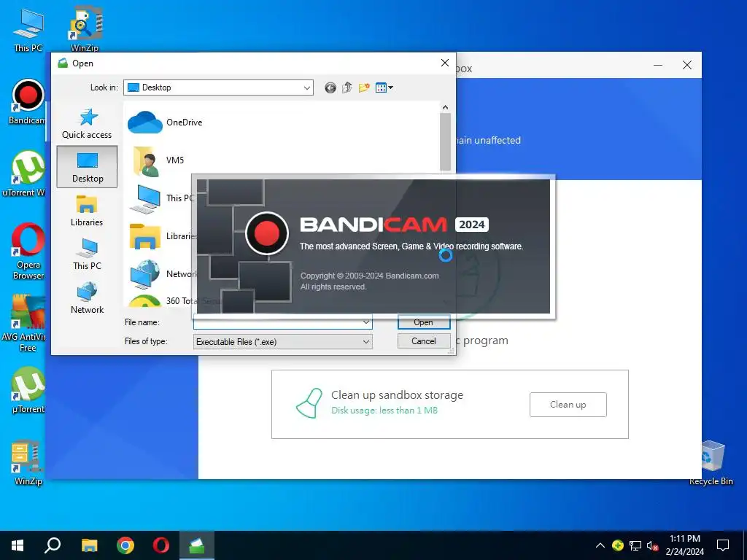Go up one folder level in Open dialog
The image size is (747, 560).
coord(347,87)
